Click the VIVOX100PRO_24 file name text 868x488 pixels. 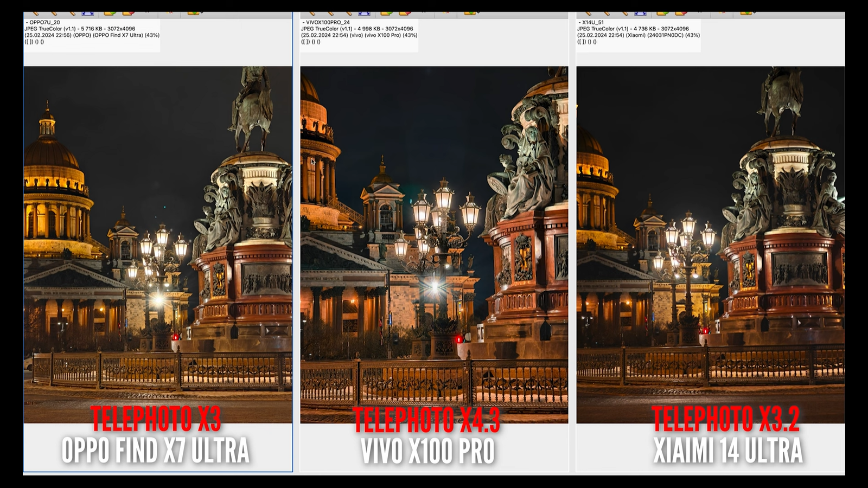point(327,23)
